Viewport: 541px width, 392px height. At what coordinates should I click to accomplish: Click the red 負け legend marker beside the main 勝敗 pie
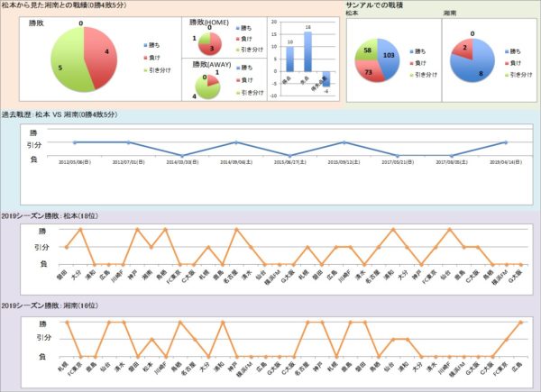[145, 56]
